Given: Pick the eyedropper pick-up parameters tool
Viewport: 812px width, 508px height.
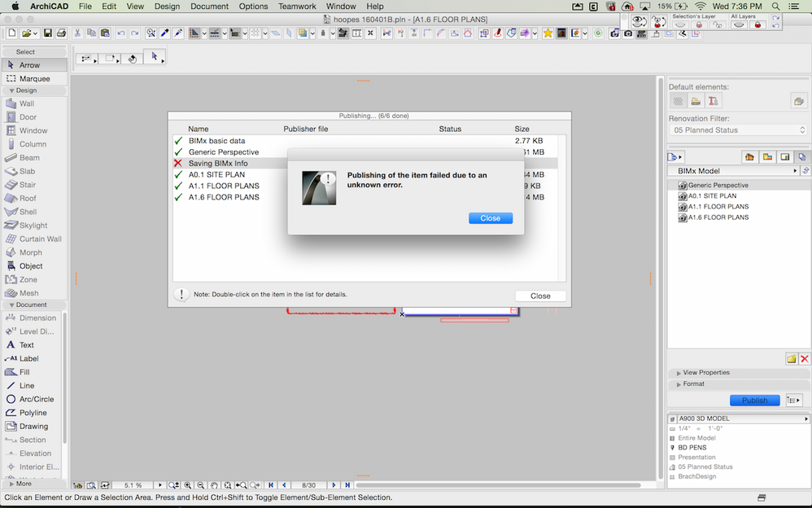Looking at the screenshot, I should 164,33.
